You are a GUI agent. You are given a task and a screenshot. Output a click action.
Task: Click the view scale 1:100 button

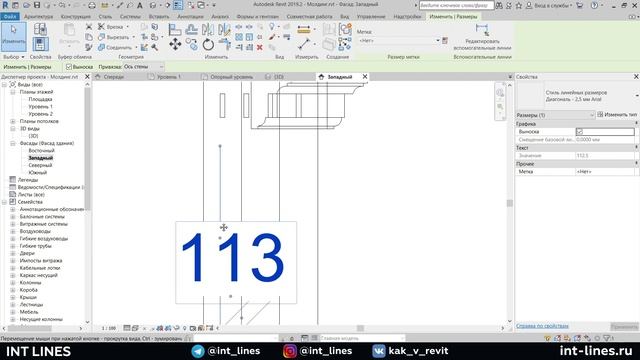coord(109,328)
